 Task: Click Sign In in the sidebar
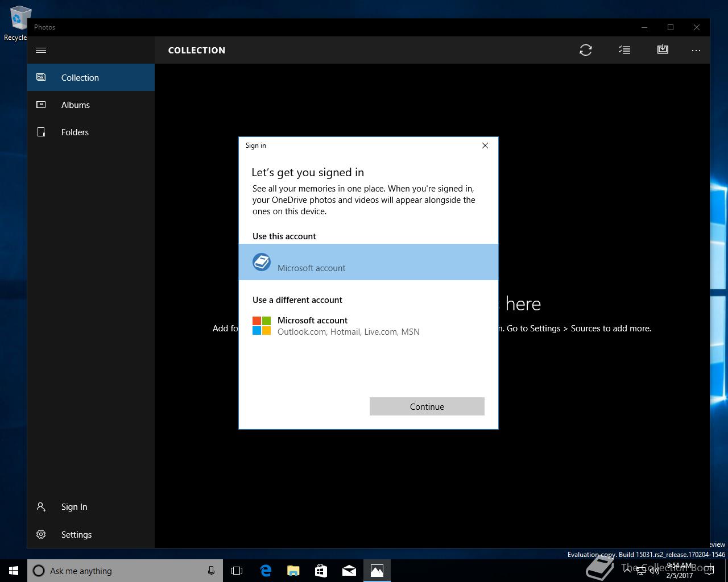tap(91, 506)
